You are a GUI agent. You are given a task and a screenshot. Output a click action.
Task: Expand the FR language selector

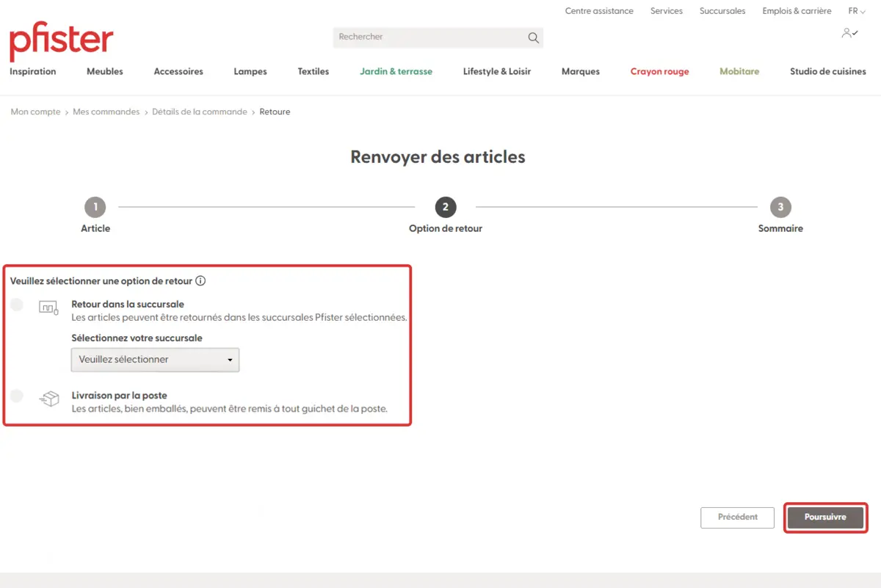tap(856, 11)
